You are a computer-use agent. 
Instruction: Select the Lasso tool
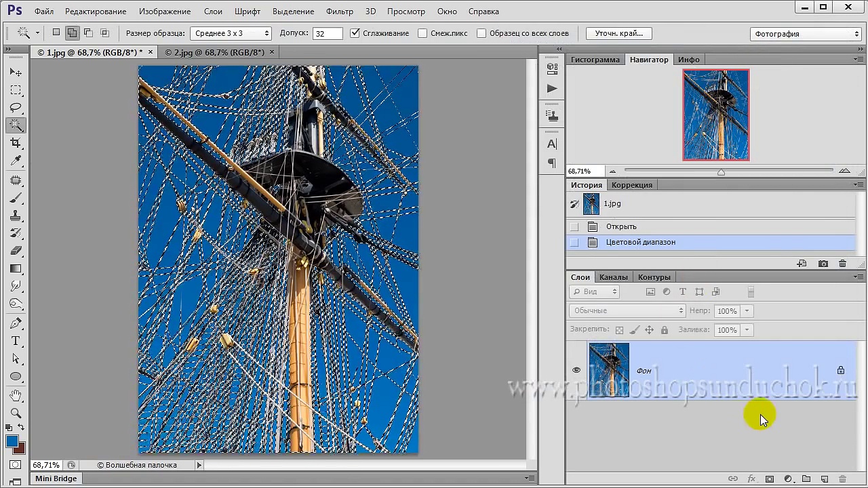(16, 108)
